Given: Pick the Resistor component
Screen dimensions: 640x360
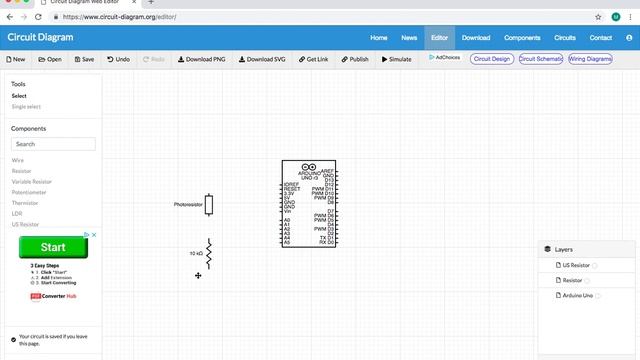Looking at the screenshot, I should tap(21, 171).
